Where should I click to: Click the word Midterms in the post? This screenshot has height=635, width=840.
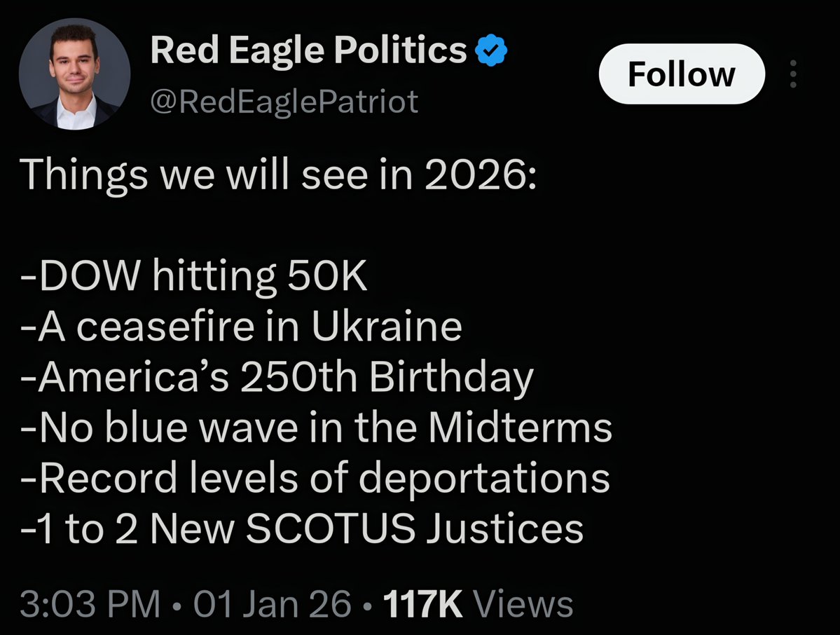(x=520, y=428)
